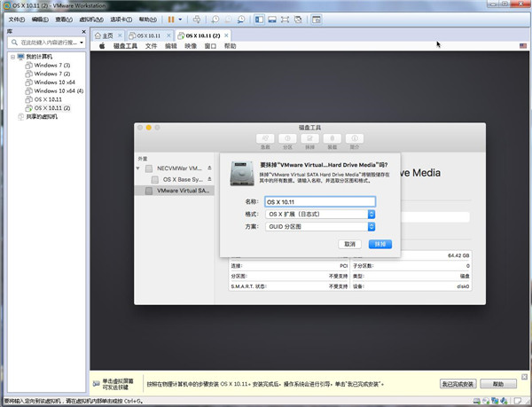Viewport: 532px width, 407px height.
Task: Select Windows 10 x64 in library
Action: click(51, 82)
